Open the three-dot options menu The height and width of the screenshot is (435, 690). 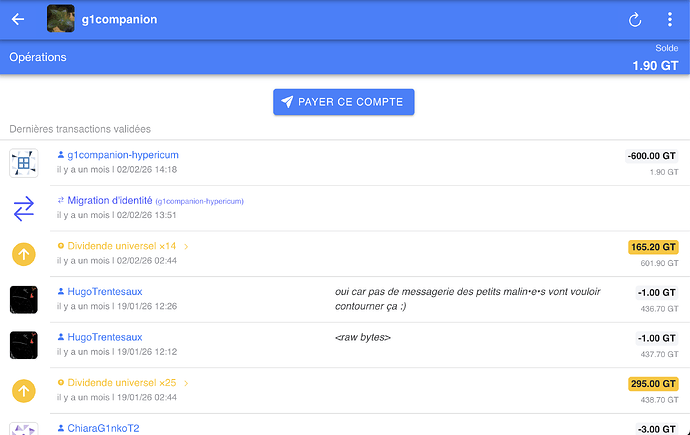pyautogui.click(x=669, y=20)
